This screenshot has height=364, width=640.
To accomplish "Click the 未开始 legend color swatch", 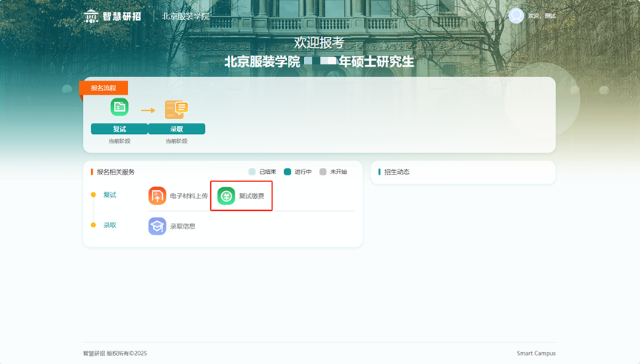I will 323,172.
